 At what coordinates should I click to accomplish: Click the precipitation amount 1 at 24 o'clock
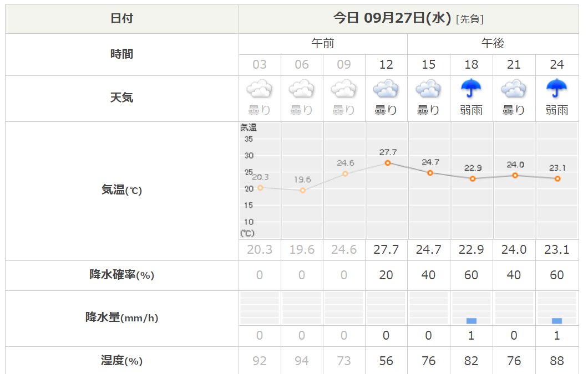coord(557,335)
